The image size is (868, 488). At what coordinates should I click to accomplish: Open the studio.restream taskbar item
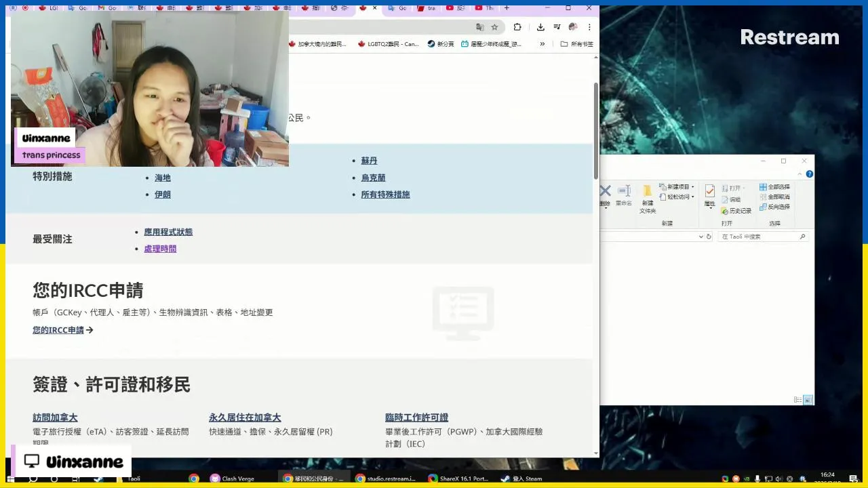pyautogui.click(x=385, y=479)
